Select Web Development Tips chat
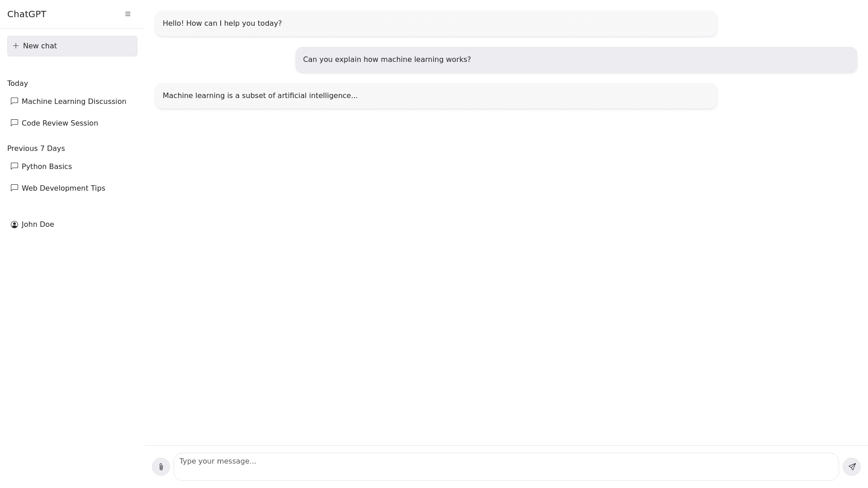The height and width of the screenshot is (488, 868). point(63,188)
